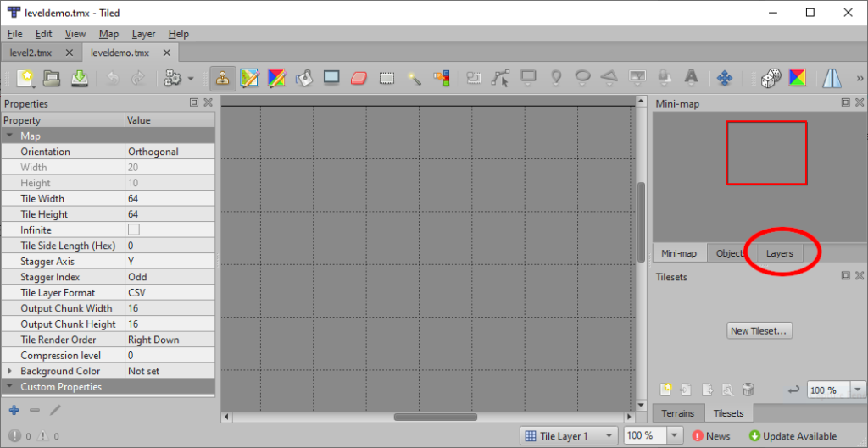Open the Tile Layer 1 selector dropdown
This screenshot has height=448, width=868.
[569, 436]
